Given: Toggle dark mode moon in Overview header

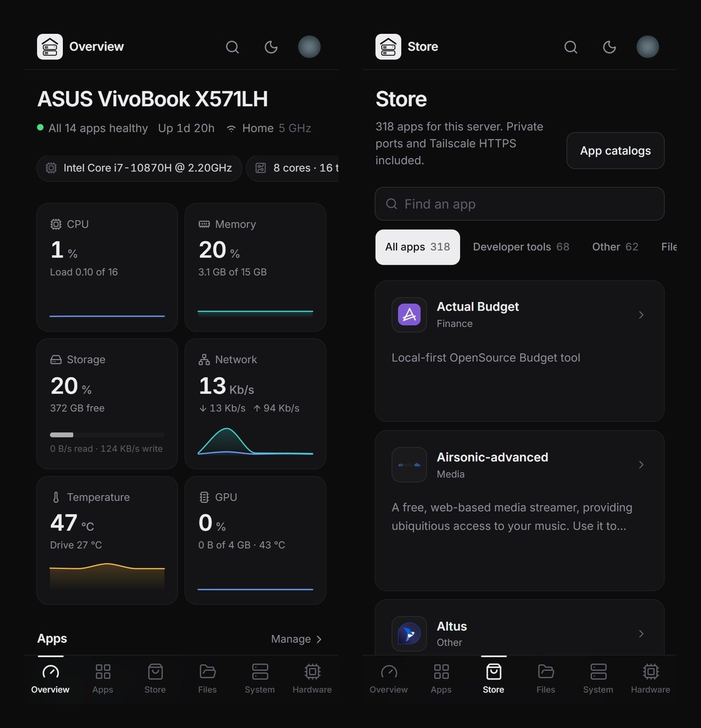Looking at the screenshot, I should pyautogui.click(x=271, y=47).
